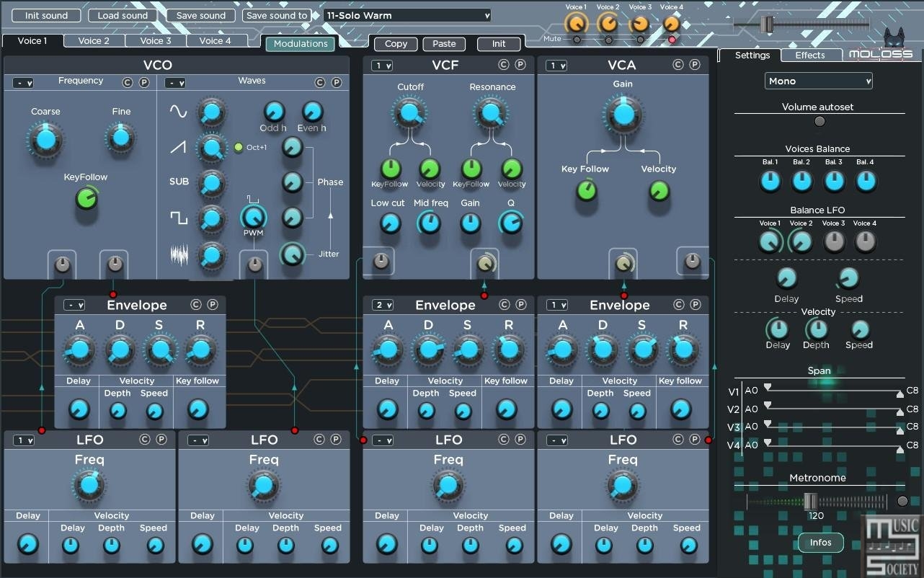Click the Load sound button
The width and height of the screenshot is (924, 578).
point(123,15)
